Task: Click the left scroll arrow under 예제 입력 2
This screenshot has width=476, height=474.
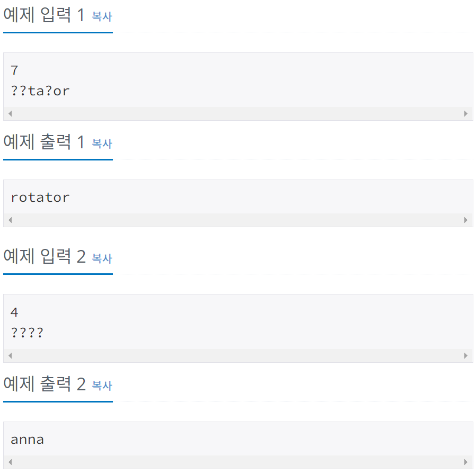Action: coord(10,355)
